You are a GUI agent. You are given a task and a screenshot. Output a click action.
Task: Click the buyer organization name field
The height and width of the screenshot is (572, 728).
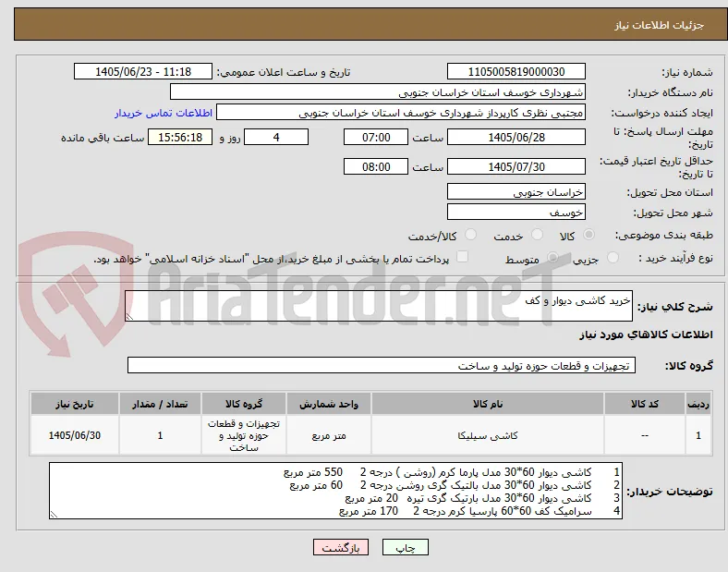tap(378, 91)
